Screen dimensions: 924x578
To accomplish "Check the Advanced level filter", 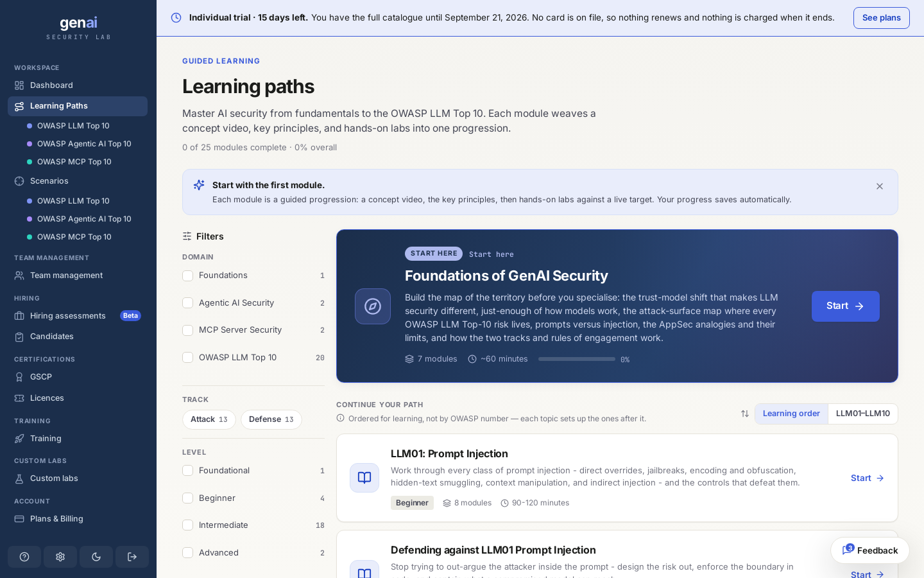I will pos(188,553).
